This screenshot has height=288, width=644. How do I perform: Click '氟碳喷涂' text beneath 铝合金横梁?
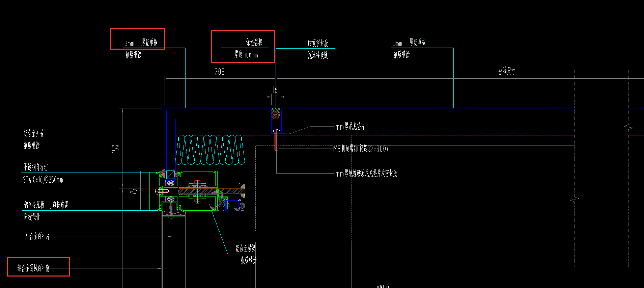(x=249, y=260)
